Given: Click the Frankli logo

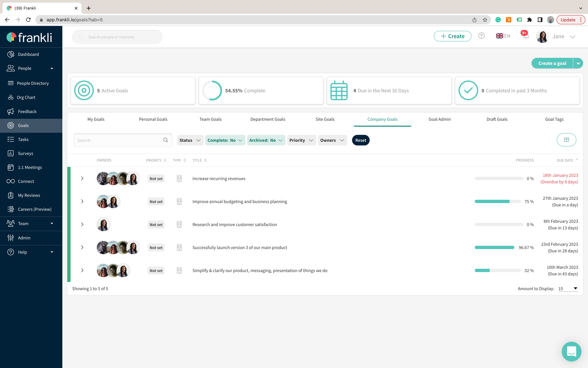Looking at the screenshot, I should 29,37.
